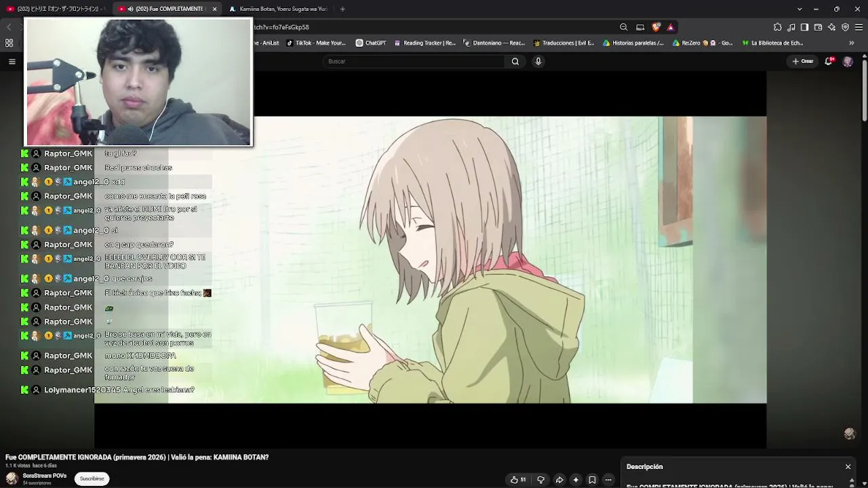Click the YouTube search magnifier button
The width and height of the screenshot is (868, 488).
pyautogui.click(x=515, y=62)
